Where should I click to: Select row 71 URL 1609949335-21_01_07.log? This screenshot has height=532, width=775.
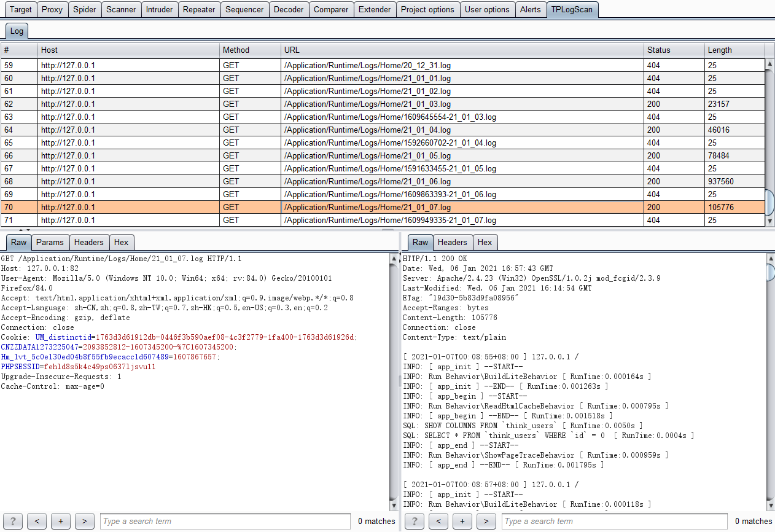[383, 220]
